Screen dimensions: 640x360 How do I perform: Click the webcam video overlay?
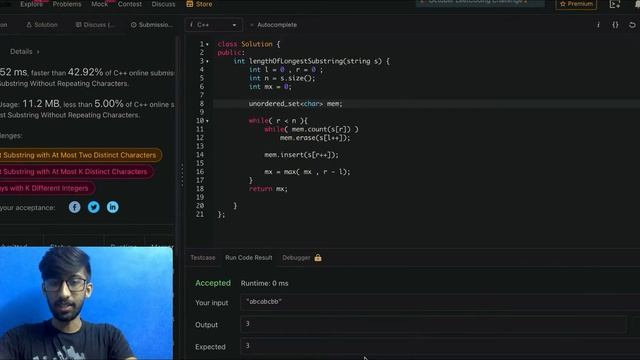pyautogui.click(x=86, y=303)
